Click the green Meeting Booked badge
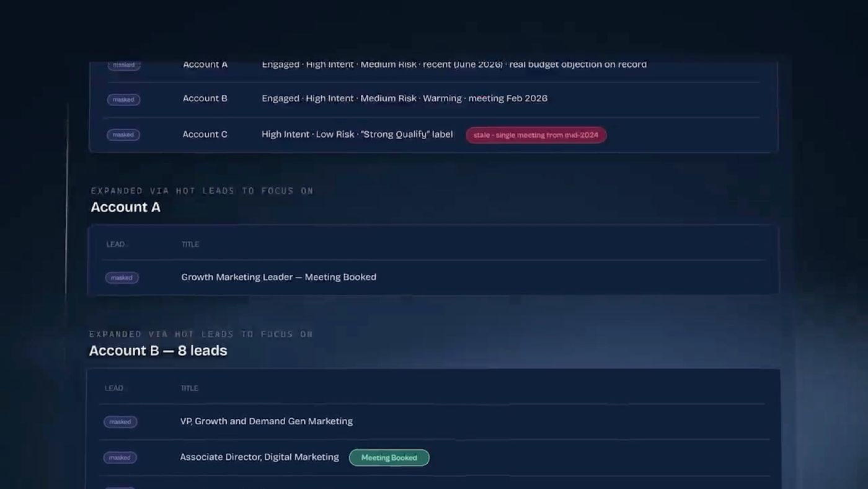Screen dimensions: 868x489 point(389,458)
